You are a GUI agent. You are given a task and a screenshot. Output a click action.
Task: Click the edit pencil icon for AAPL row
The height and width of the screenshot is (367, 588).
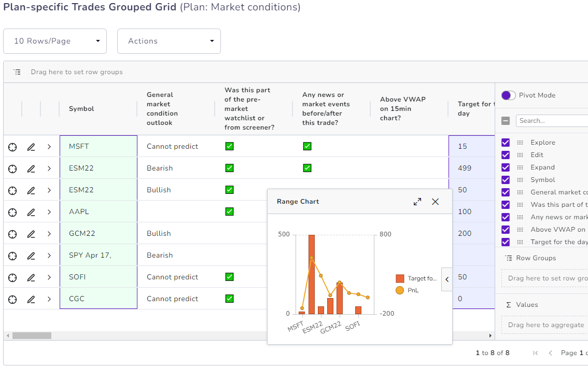coord(31,212)
